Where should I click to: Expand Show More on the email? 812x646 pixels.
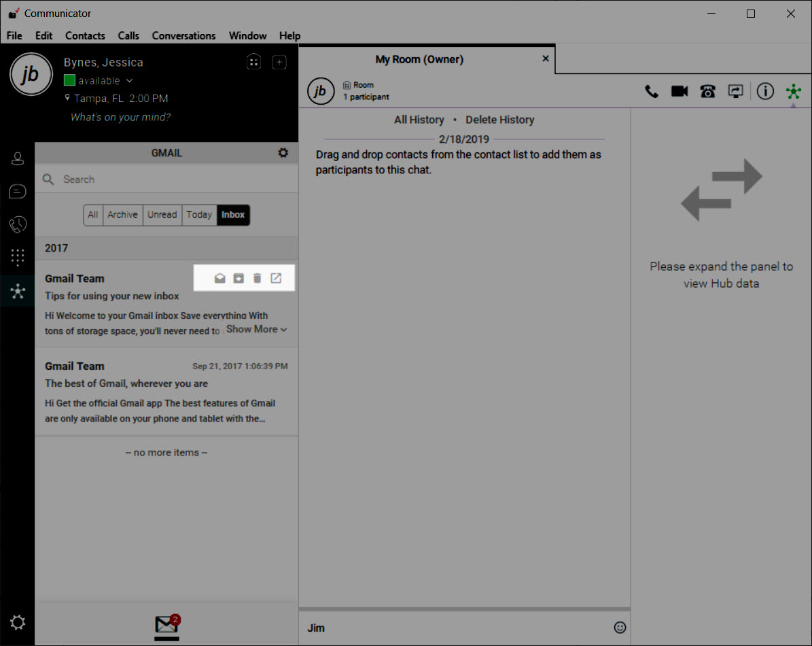256,329
